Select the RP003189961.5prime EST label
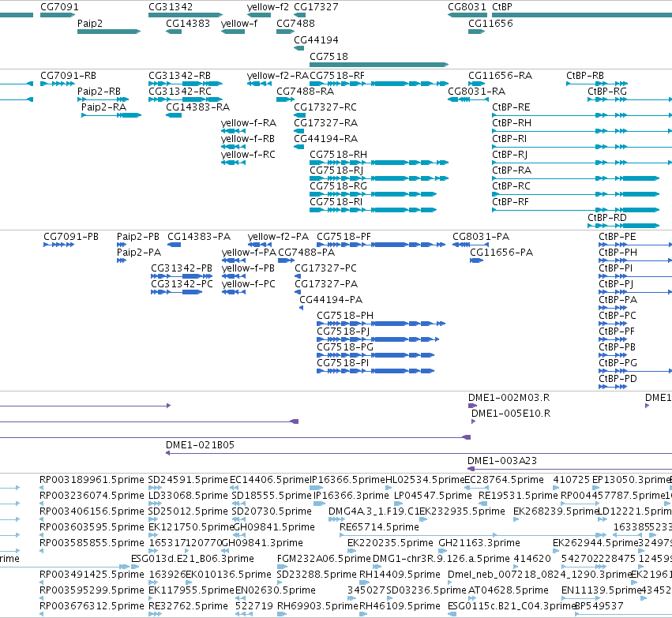The height and width of the screenshot is (618, 672). tap(92, 480)
